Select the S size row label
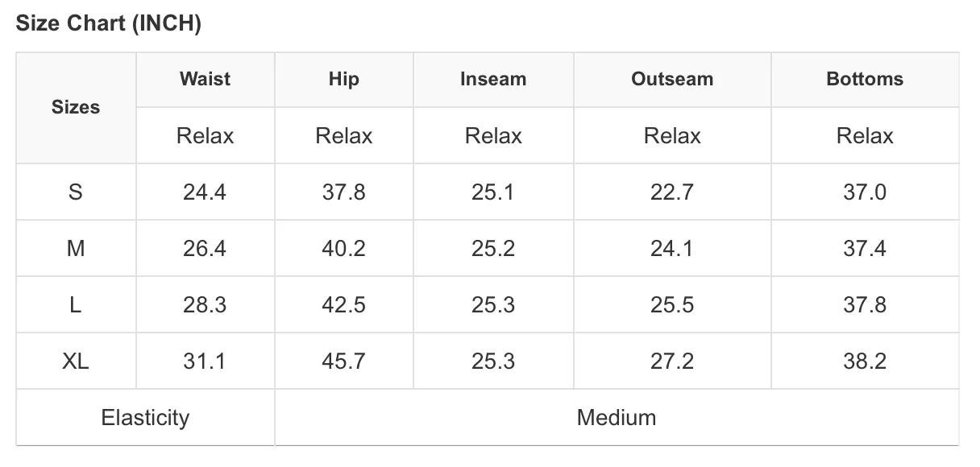980x467 pixels. coord(76,192)
